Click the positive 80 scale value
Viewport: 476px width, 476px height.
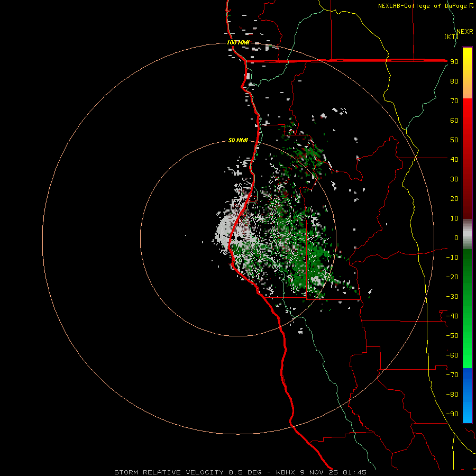coord(454,81)
